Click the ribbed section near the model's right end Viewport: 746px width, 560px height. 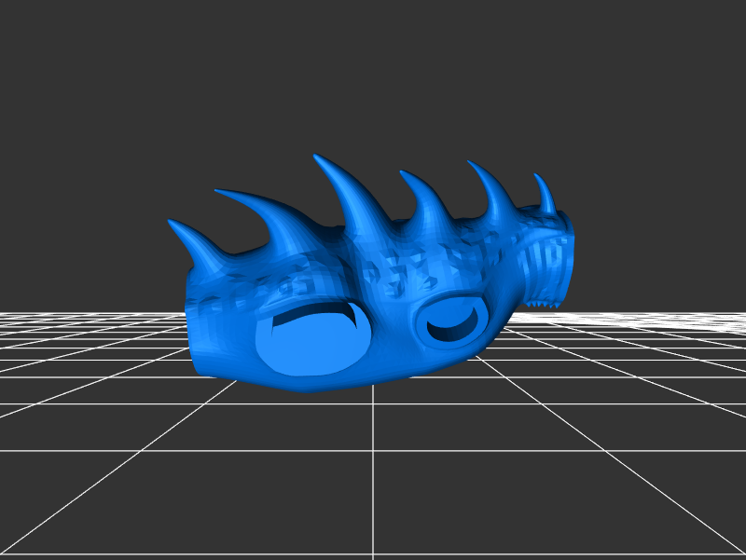coord(545,266)
